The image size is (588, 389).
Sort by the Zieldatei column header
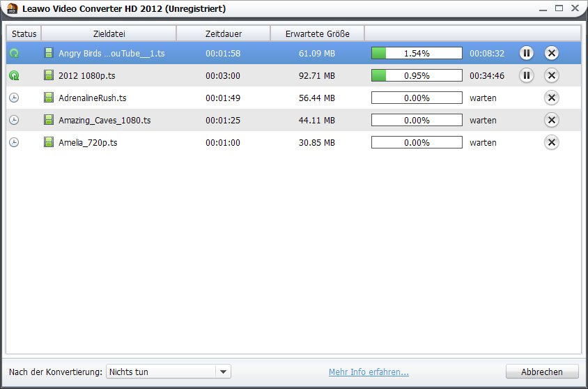tap(109, 33)
